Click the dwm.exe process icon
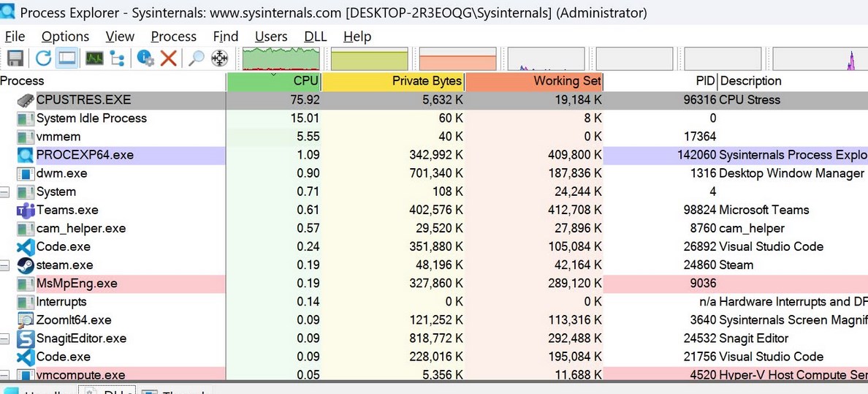Viewport: 868px width, 394px height. click(x=26, y=173)
